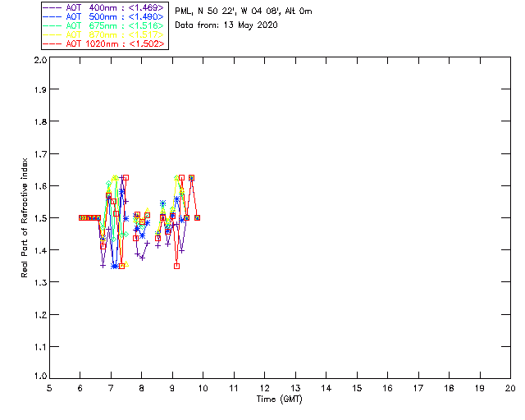Click the lowest red square marker after 9 GMT
The image size is (525, 420).
176,266
